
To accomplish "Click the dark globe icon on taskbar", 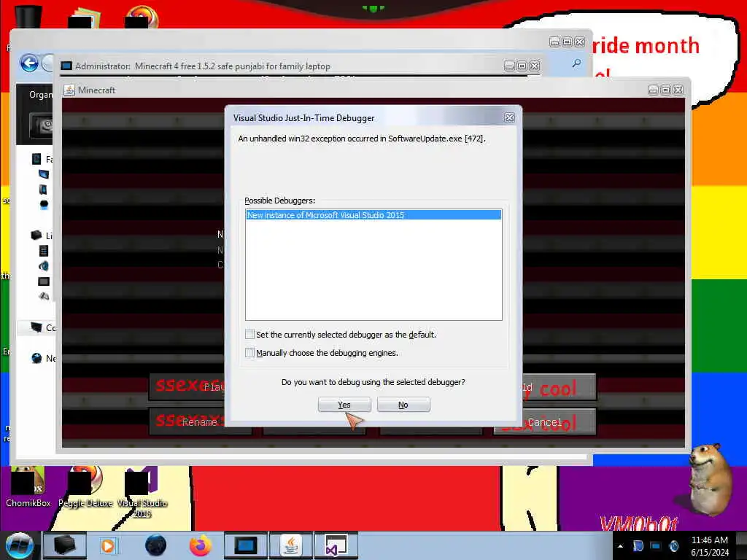I will pyautogui.click(x=156, y=545).
